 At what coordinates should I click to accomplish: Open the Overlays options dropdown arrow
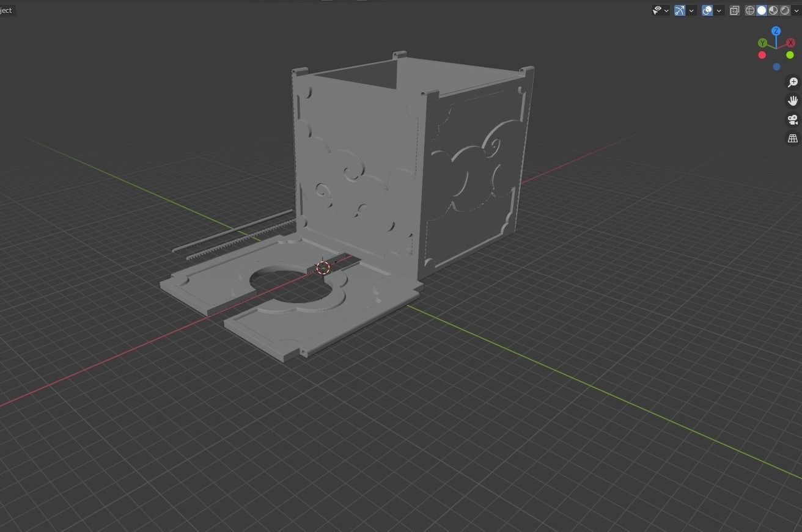(719, 10)
